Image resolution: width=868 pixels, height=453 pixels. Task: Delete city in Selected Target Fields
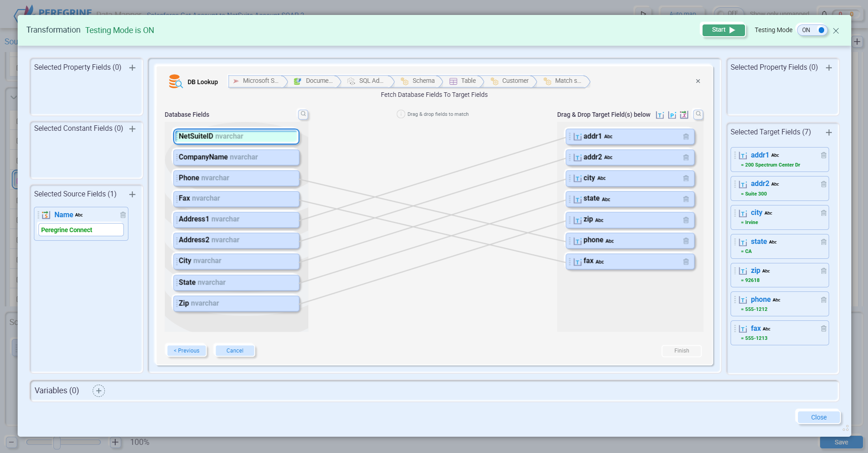pos(824,213)
